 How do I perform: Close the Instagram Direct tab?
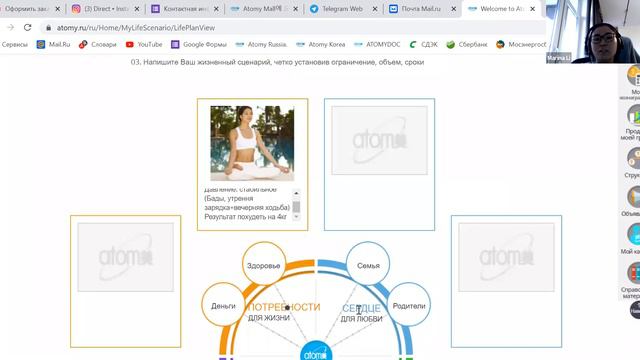[137, 9]
